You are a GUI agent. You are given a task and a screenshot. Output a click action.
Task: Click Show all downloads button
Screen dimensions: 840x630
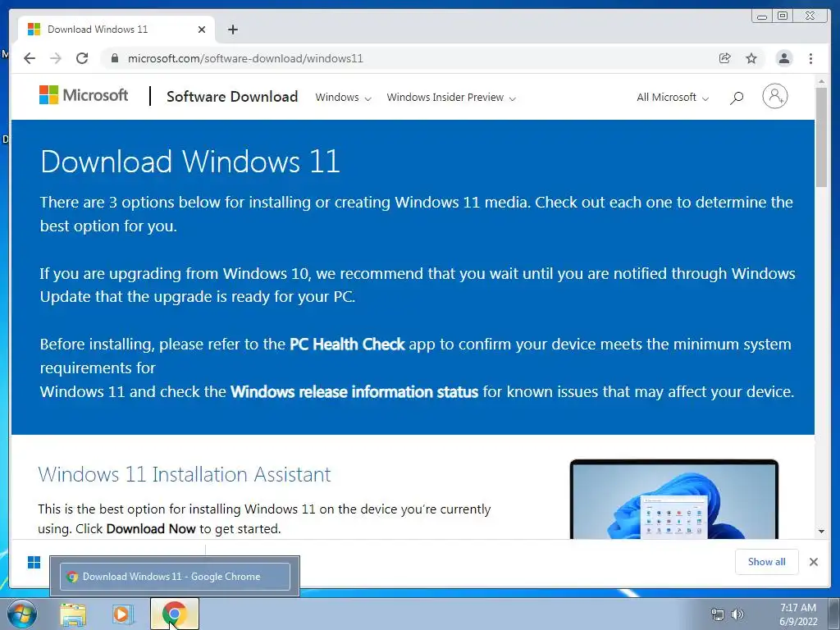[x=767, y=561]
